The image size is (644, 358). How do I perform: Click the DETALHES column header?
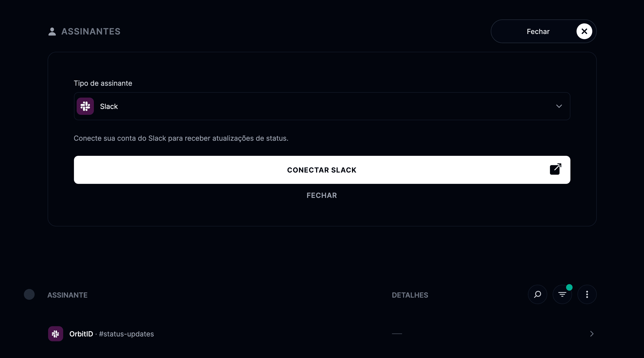(x=410, y=295)
